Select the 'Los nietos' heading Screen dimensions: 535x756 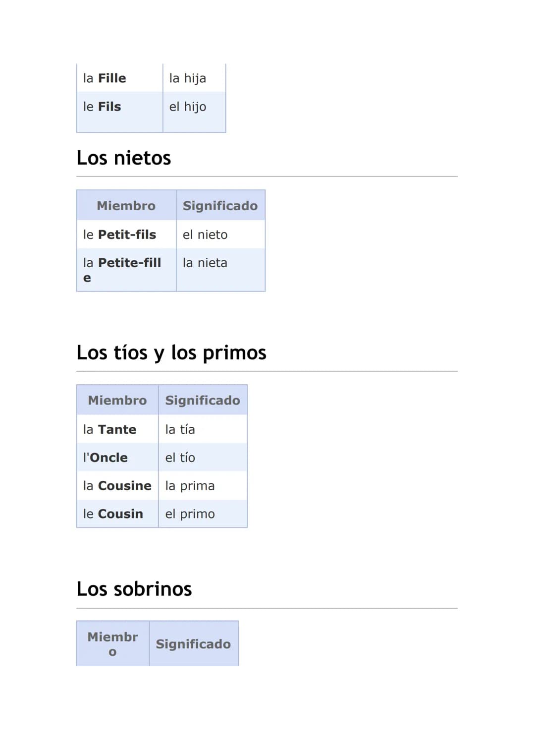click(124, 158)
